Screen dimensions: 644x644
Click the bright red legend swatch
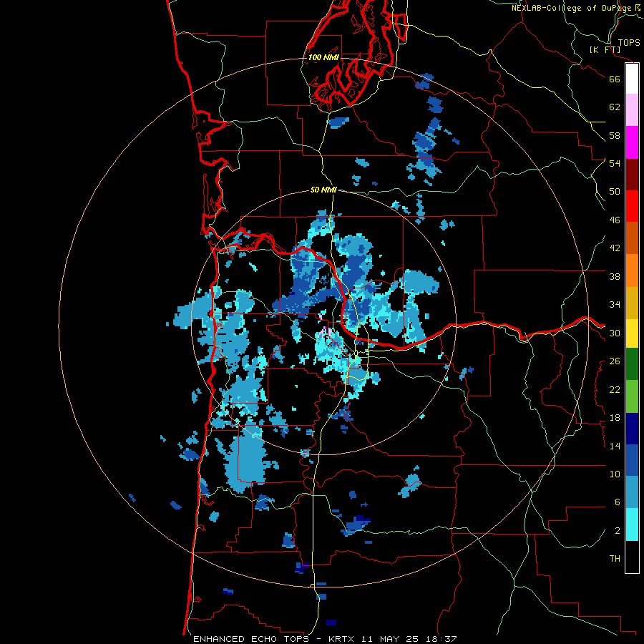coord(632,206)
